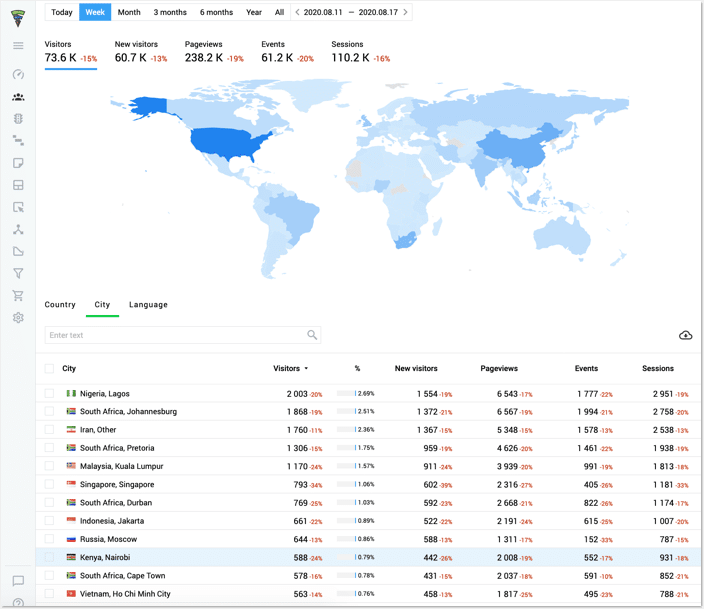Open the chat feedback icon at bottom-left

tap(18, 581)
